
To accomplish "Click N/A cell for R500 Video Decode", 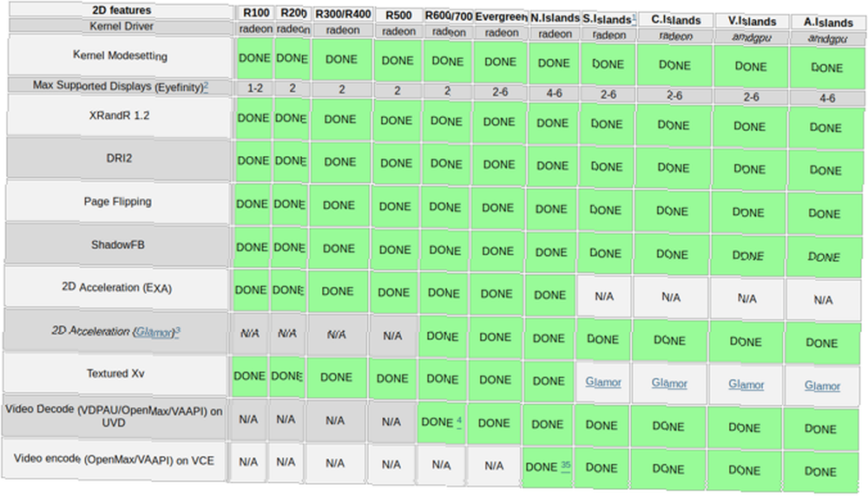I will [x=391, y=422].
